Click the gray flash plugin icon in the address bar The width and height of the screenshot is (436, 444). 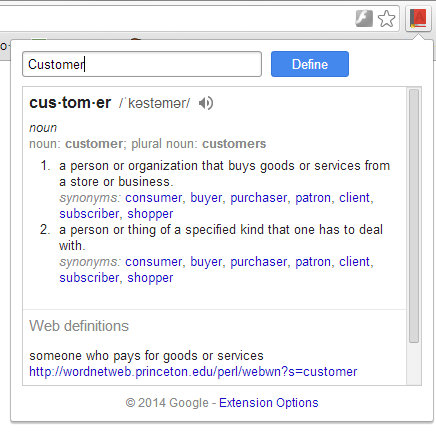(x=364, y=19)
